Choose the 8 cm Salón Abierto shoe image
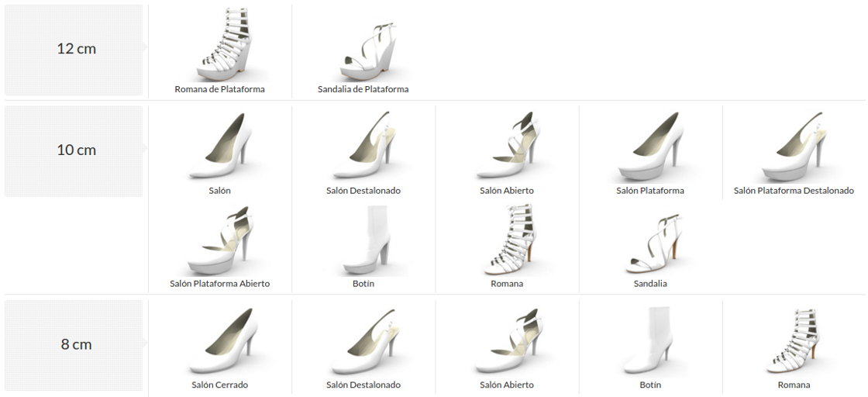The height and width of the screenshot is (397, 868). [507, 340]
